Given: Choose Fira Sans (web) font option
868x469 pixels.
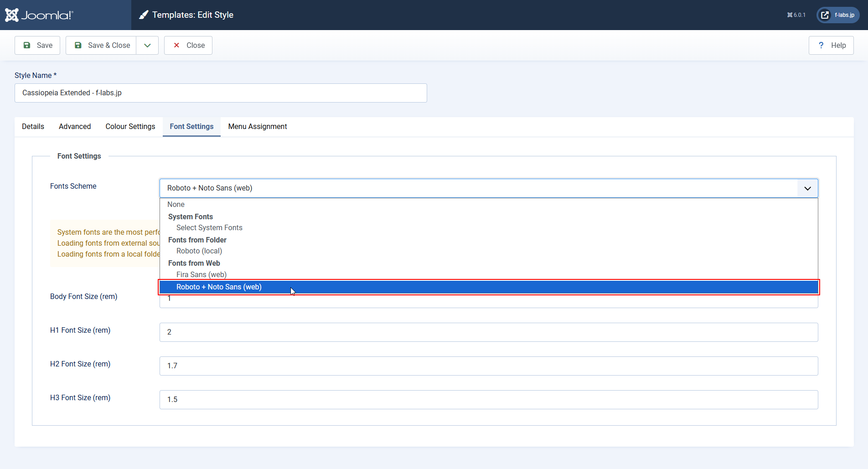Looking at the screenshot, I should pyautogui.click(x=201, y=274).
